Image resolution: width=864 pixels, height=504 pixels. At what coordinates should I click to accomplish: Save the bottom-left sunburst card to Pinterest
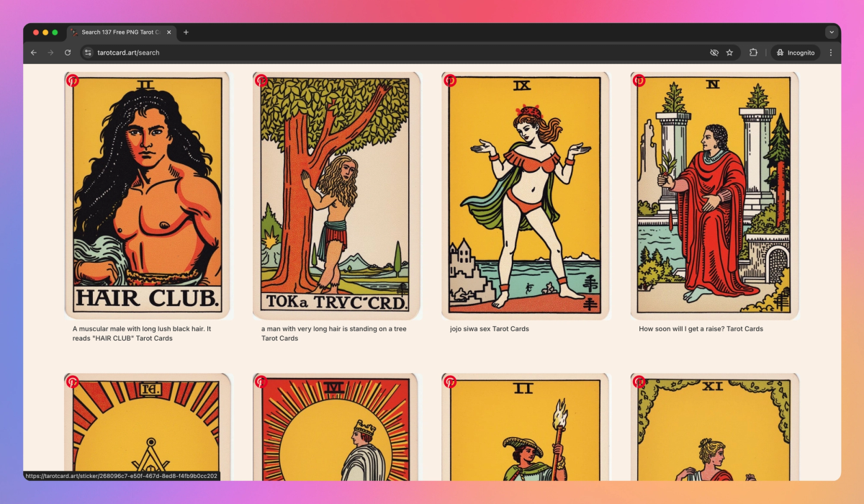(x=72, y=382)
